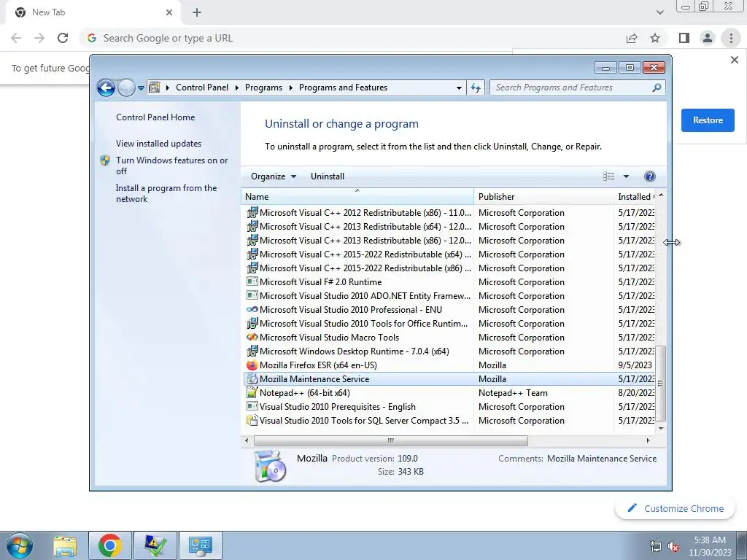Click Microsoft Visual F# 2.0 Runtime icon

[x=252, y=281]
